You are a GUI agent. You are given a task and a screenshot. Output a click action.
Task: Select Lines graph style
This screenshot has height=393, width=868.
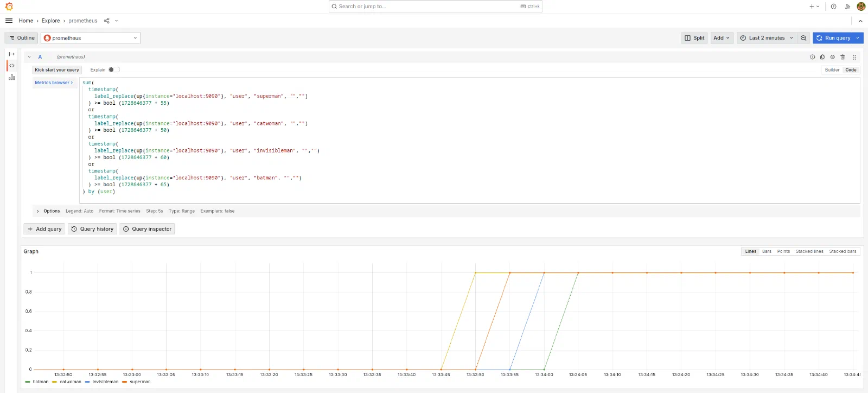click(x=751, y=251)
